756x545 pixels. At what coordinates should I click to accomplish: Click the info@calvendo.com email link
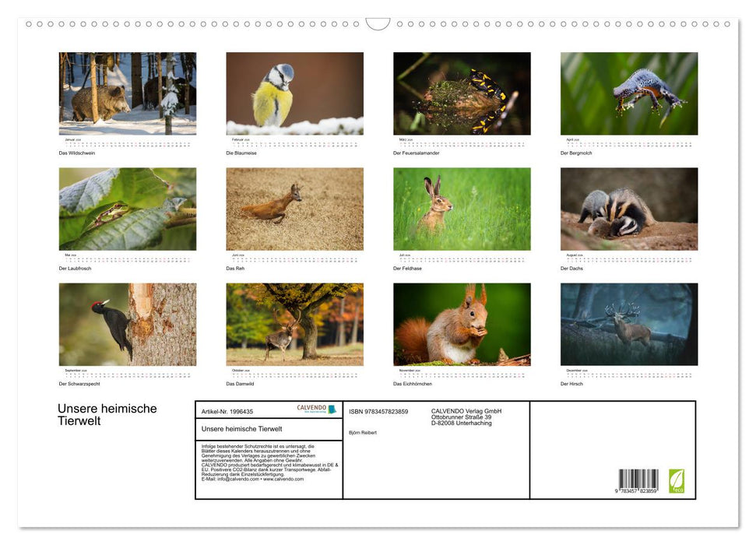[x=236, y=480]
